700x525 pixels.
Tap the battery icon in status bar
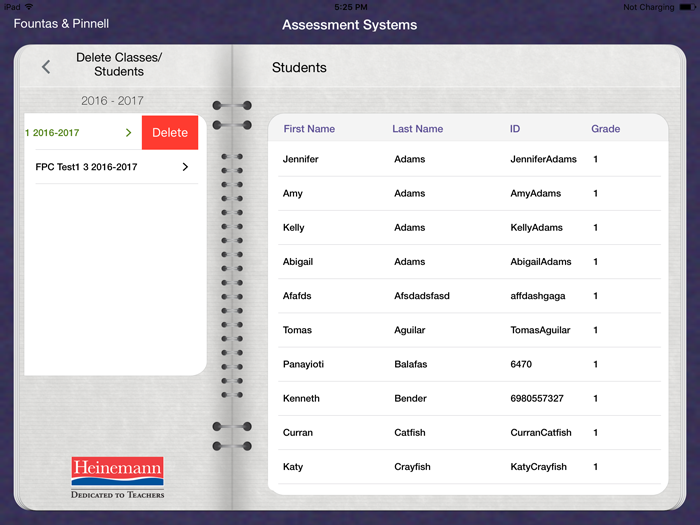tap(683, 7)
